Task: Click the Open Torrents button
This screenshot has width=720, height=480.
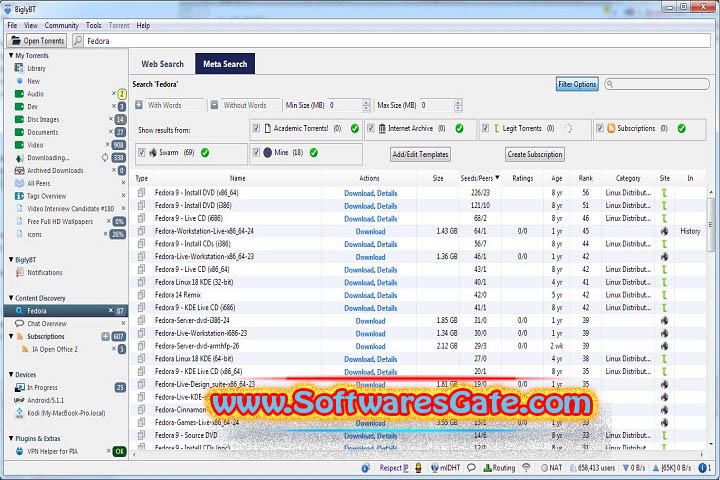Action: (37, 41)
